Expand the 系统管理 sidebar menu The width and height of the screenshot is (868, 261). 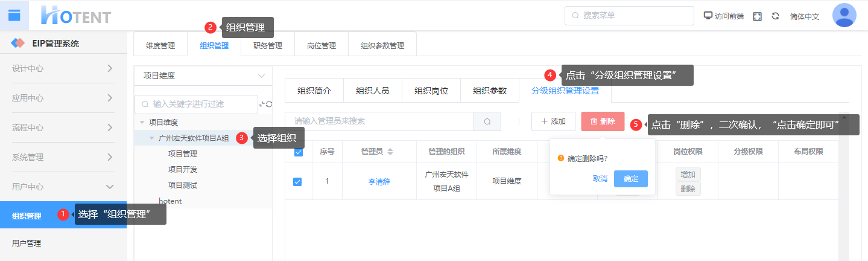point(63,157)
